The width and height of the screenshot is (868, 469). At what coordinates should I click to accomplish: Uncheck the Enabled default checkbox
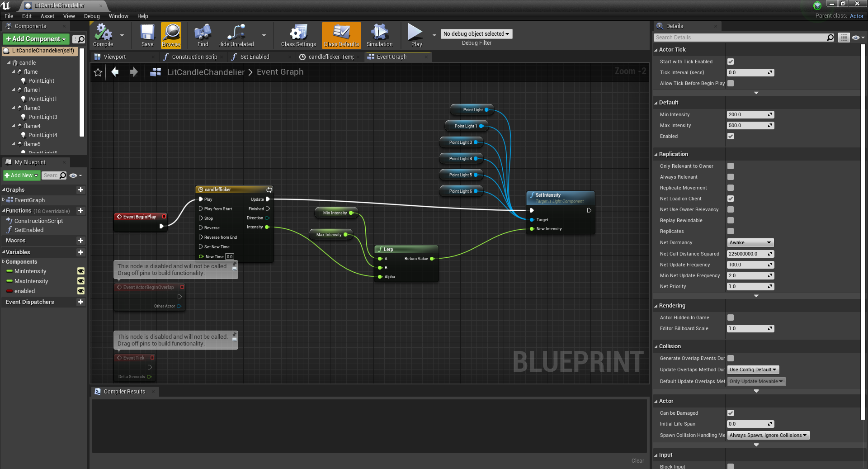731,136
